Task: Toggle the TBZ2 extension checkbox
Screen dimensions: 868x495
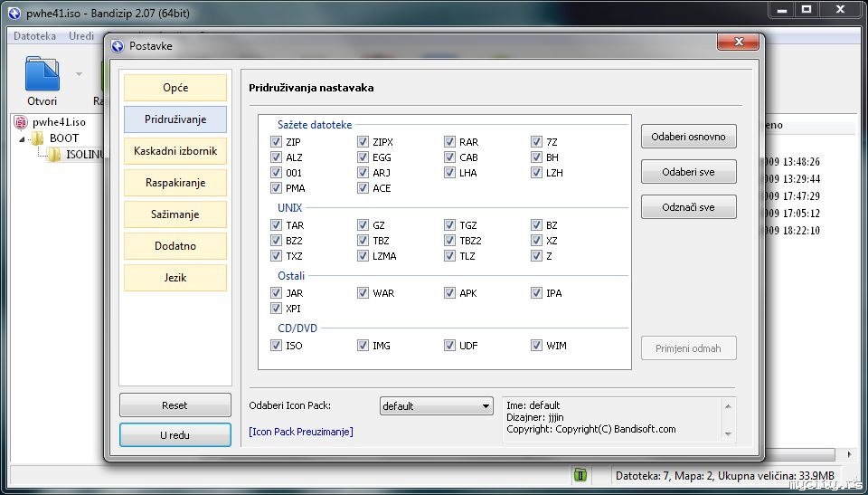Action: [x=449, y=241]
